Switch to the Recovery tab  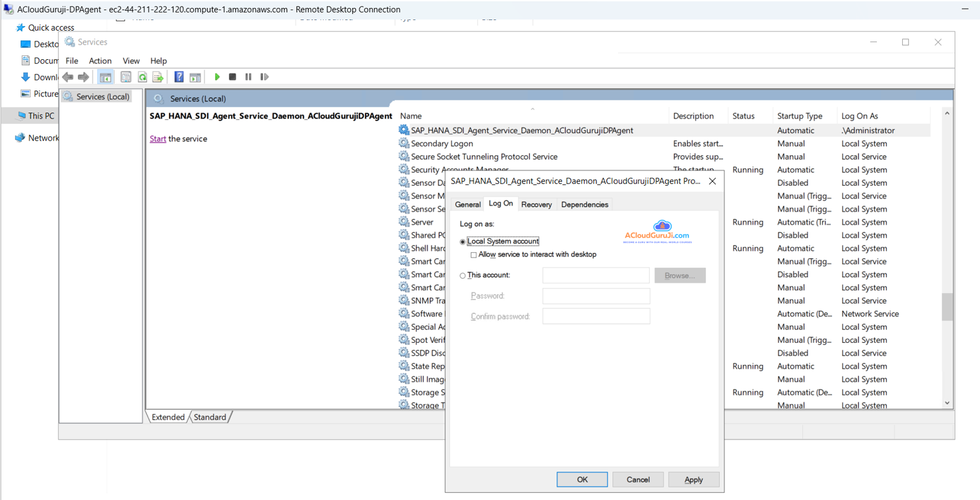pos(536,204)
